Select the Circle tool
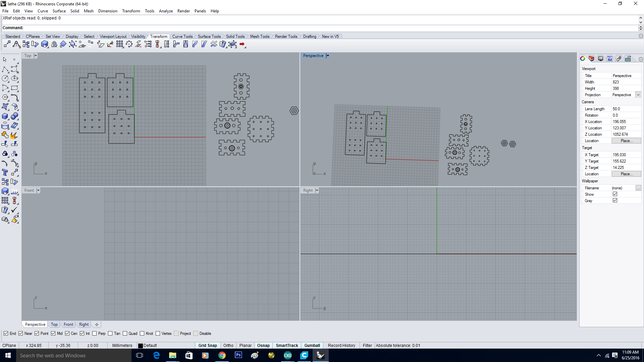The image size is (644, 362). pos(5,78)
